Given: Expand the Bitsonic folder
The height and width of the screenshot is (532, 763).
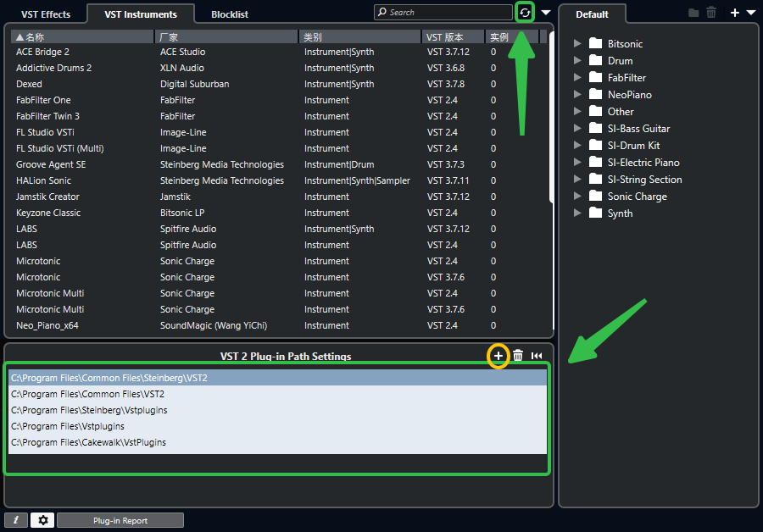Looking at the screenshot, I should click(577, 43).
